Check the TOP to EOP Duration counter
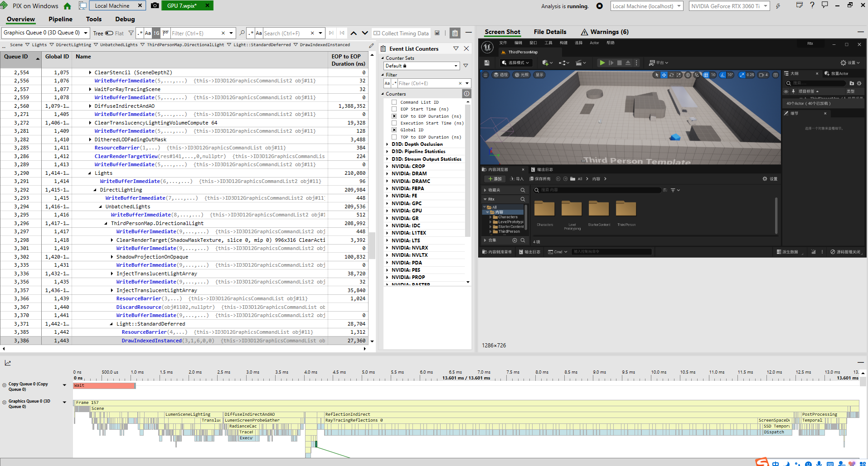The height and width of the screenshot is (466, 868). [394, 137]
